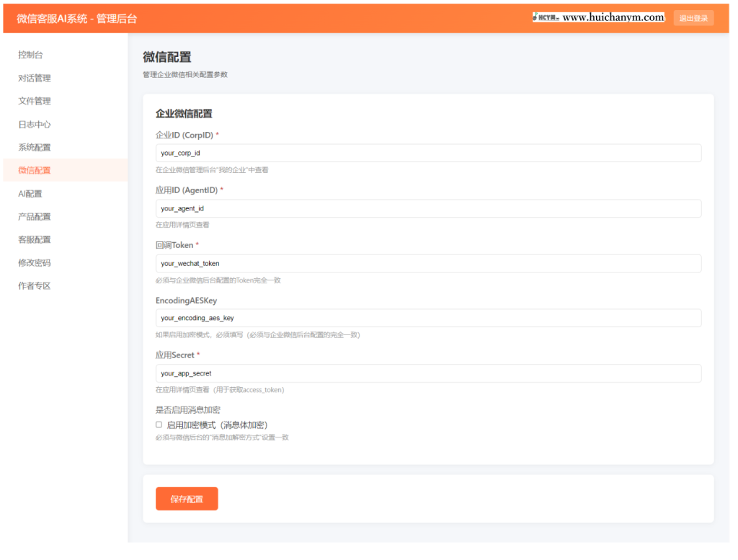Open 文件管理 from sidebar menu
Screen dimensions: 738x560
[x=35, y=101]
